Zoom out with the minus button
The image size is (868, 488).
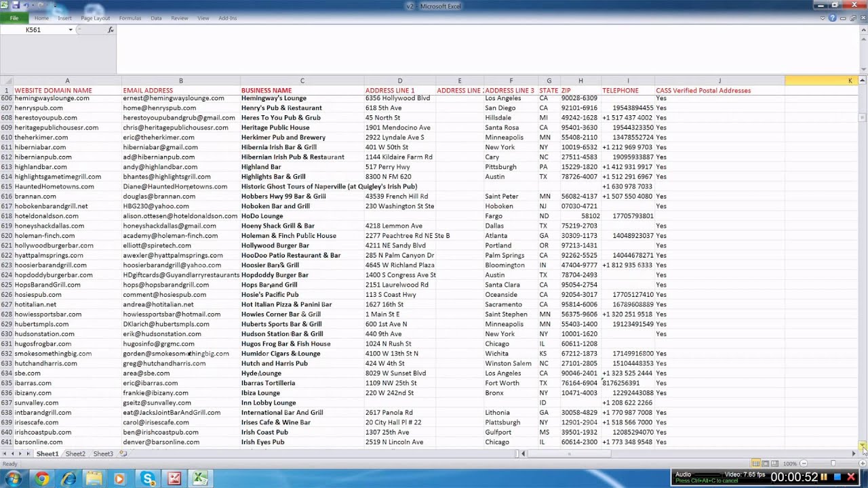tap(804, 464)
